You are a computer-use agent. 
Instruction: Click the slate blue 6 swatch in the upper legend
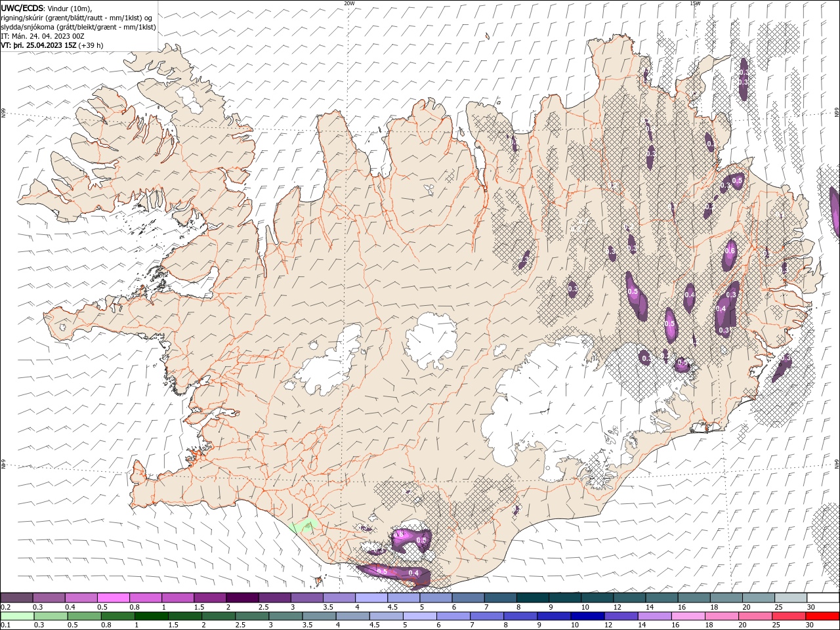(x=469, y=598)
